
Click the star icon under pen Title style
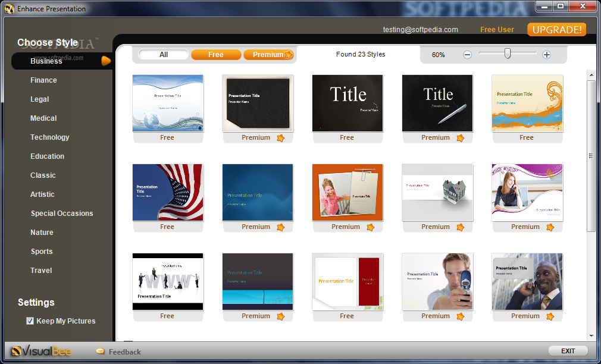coord(461,138)
